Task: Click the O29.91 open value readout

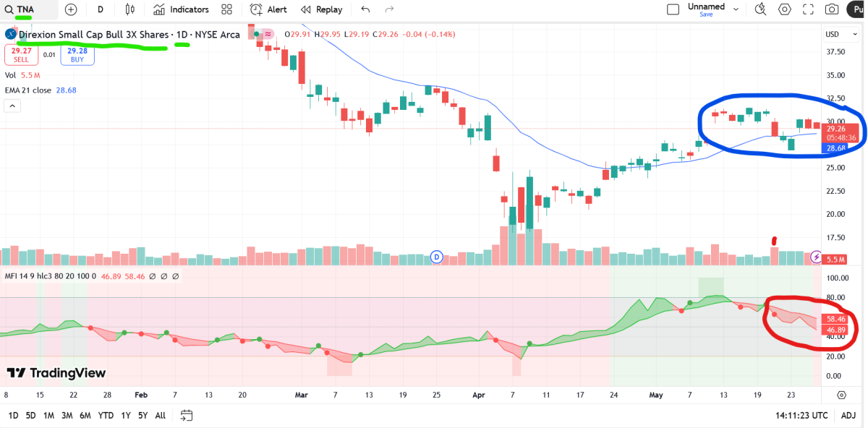Action: 297,34
